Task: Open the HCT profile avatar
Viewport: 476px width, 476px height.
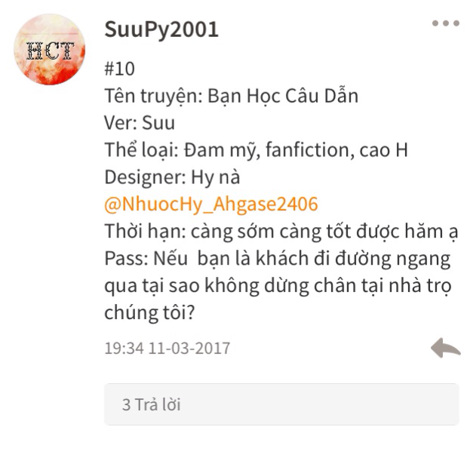Action: click(x=50, y=49)
